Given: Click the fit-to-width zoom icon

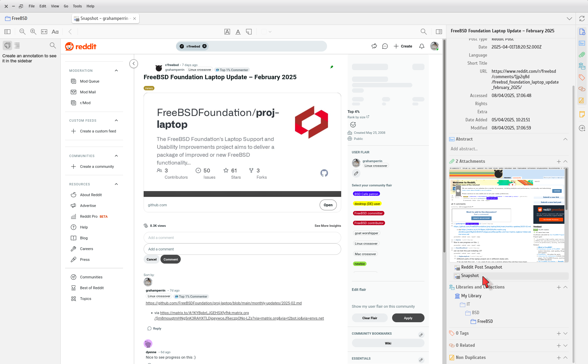Looking at the screenshot, I should tap(44, 32).
